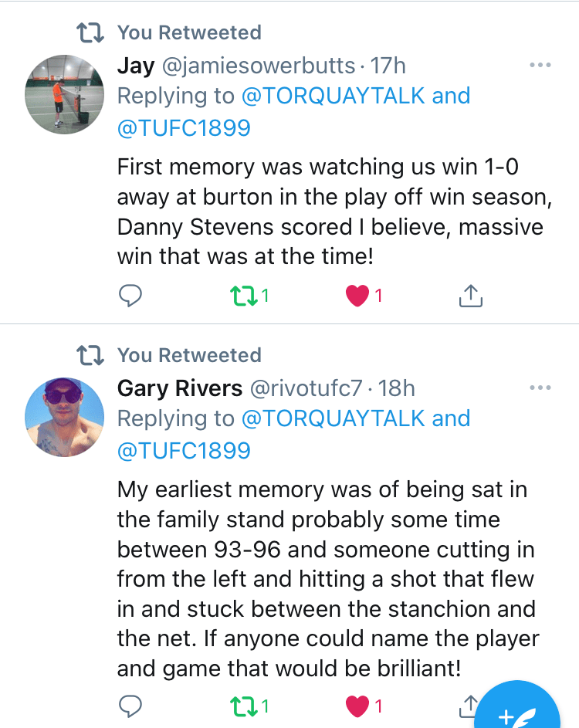Open Jay's profile picture
The image size is (579, 728).
click(65, 96)
